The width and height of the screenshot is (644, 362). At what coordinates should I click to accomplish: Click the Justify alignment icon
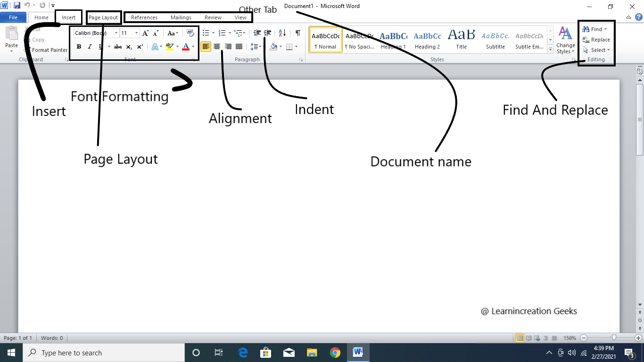click(x=239, y=47)
